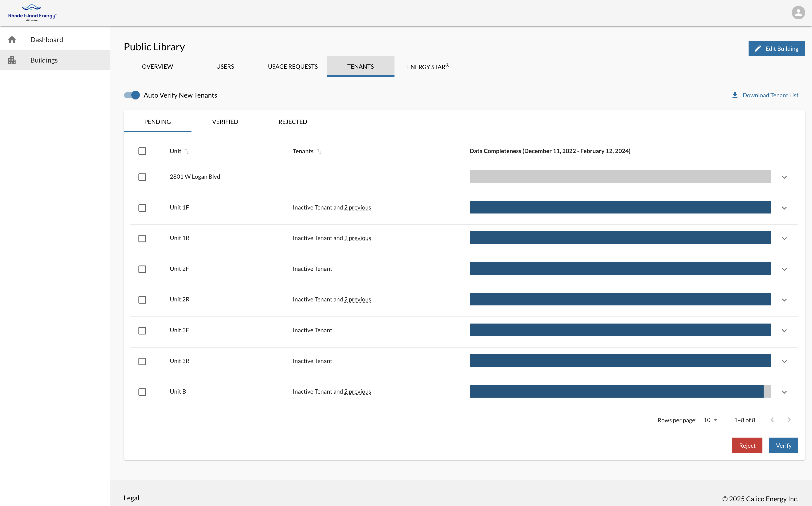Switch to the Usage Requests tab
The width and height of the screenshot is (812, 506).
(x=293, y=67)
